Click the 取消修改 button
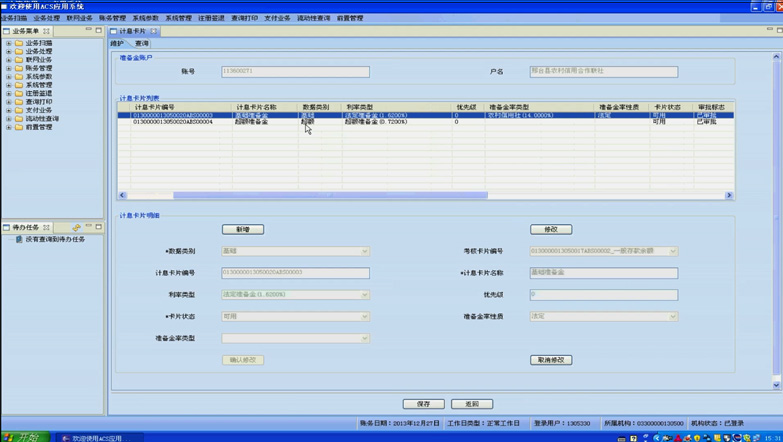Image resolution: width=783 pixels, height=442 pixels. 550,360
